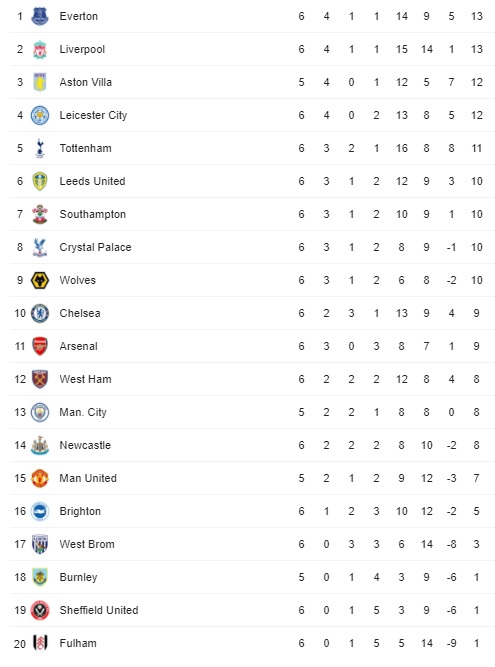495x667 pixels.
Task: Select the West Brom table row name
Action: click(x=87, y=544)
